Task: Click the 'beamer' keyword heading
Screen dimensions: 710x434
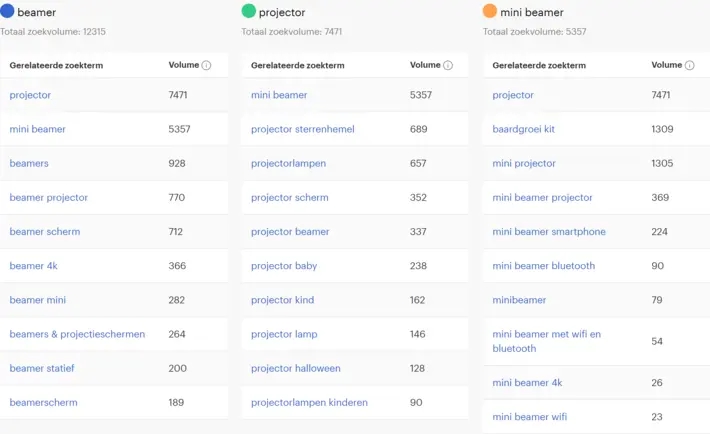Action: click(x=37, y=13)
